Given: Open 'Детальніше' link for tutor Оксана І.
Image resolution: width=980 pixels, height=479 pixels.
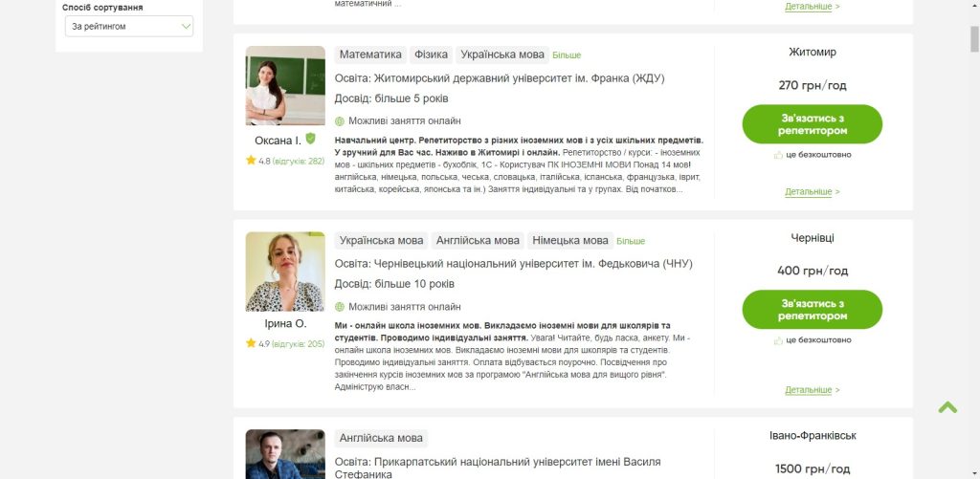Looking at the screenshot, I should click(x=812, y=192).
